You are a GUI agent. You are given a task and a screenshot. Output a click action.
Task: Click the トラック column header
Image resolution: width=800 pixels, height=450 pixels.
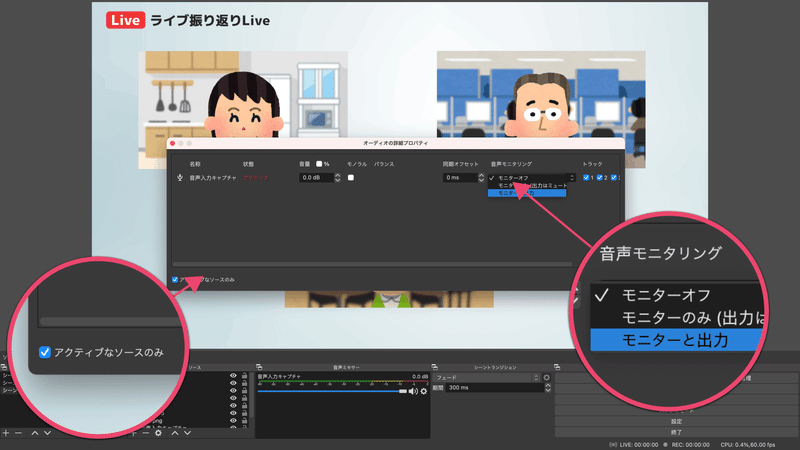(x=592, y=164)
